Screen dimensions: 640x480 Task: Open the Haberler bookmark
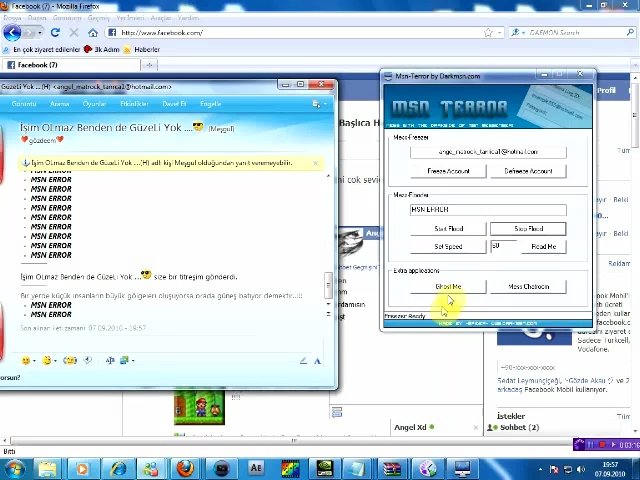click(142, 49)
